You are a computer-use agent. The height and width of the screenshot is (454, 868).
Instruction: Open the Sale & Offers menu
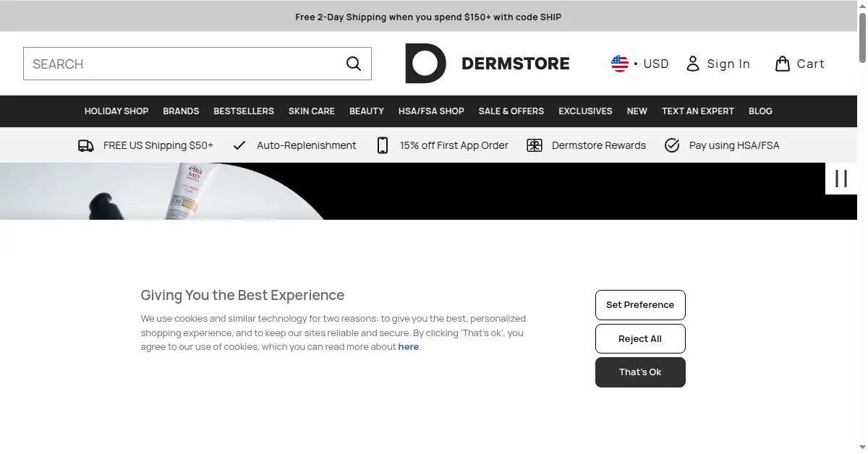pos(511,111)
